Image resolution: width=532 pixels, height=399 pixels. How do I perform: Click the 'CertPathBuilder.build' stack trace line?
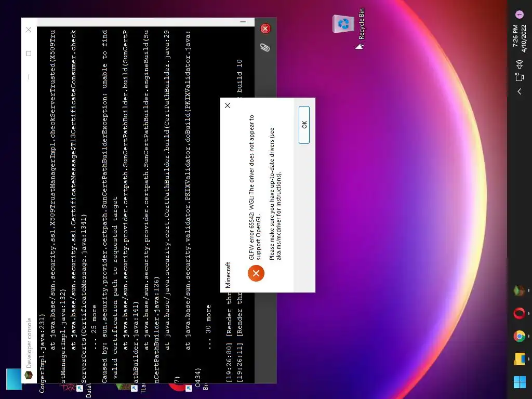(167, 190)
